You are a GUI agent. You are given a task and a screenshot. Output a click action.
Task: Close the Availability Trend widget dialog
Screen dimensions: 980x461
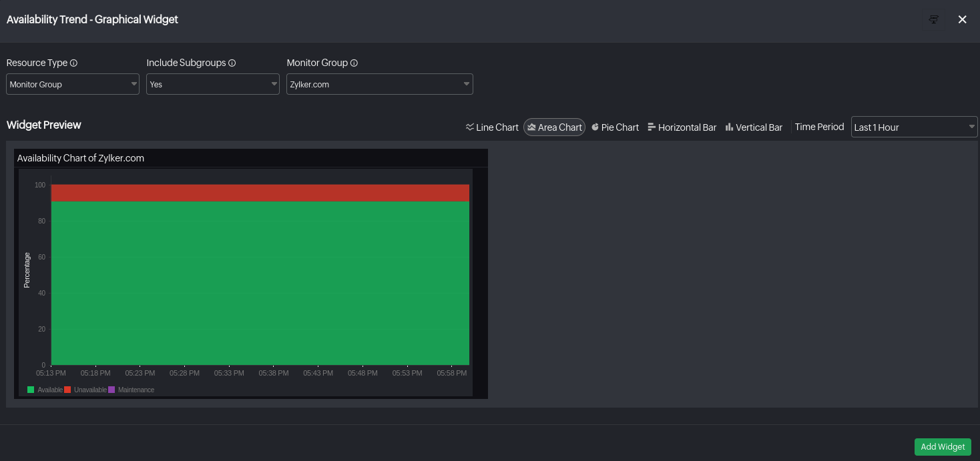pyautogui.click(x=963, y=19)
